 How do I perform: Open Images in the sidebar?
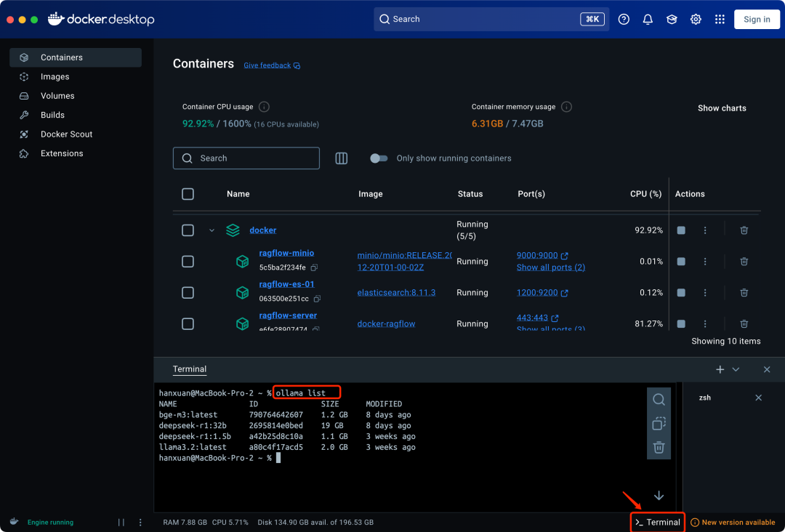point(76,76)
